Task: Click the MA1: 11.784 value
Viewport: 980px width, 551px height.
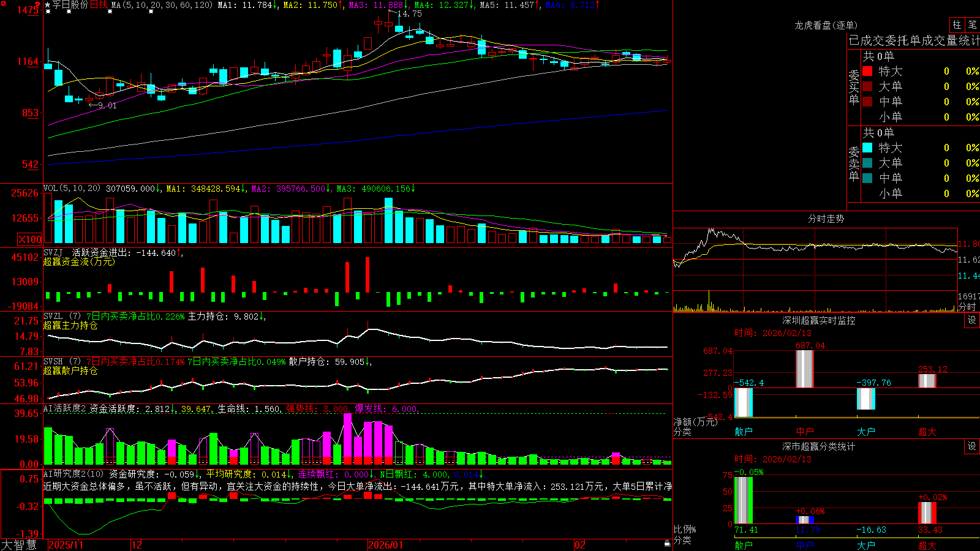Action: tap(245, 5)
